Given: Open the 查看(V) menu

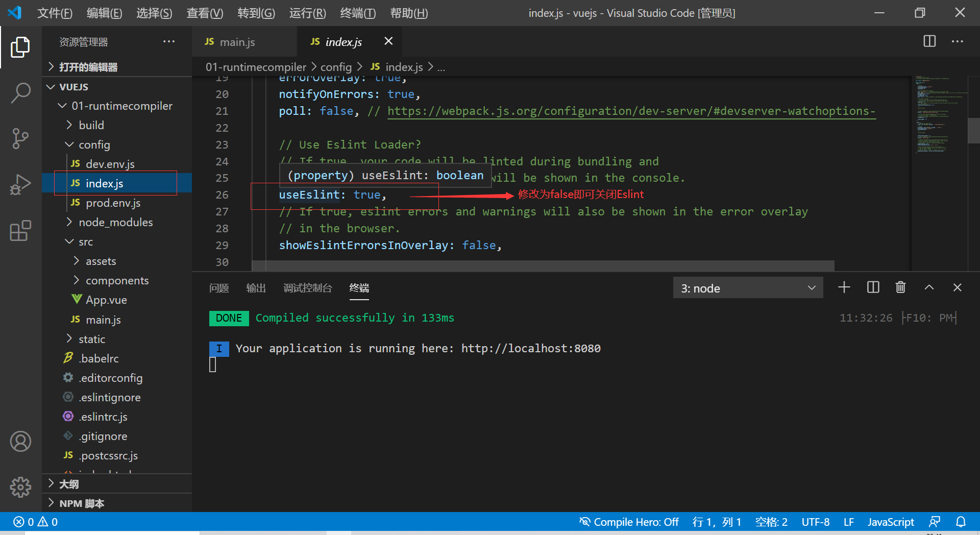Looking at the screenshot, I should 205,13.
